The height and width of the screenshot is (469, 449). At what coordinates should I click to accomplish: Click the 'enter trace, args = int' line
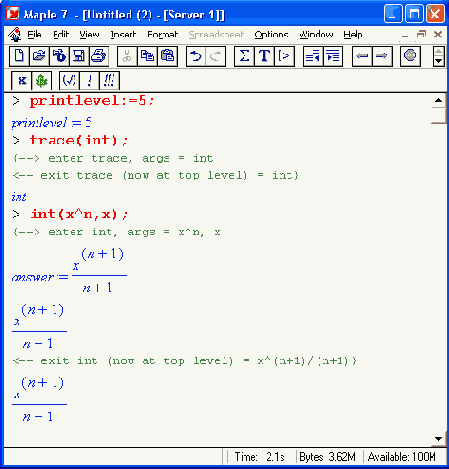click(113, 158)
